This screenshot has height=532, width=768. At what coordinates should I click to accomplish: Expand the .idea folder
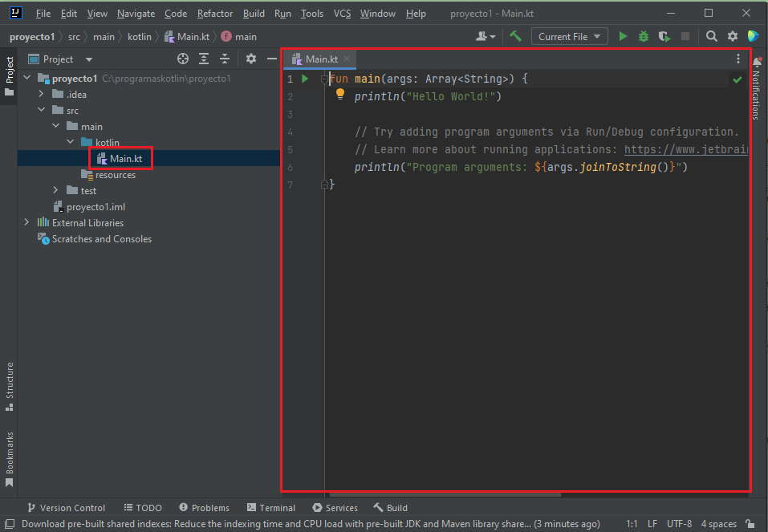click(41, 94)
